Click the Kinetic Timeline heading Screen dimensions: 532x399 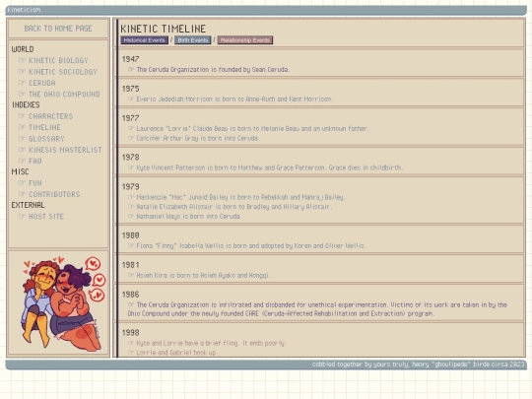[x=164, y=29]
